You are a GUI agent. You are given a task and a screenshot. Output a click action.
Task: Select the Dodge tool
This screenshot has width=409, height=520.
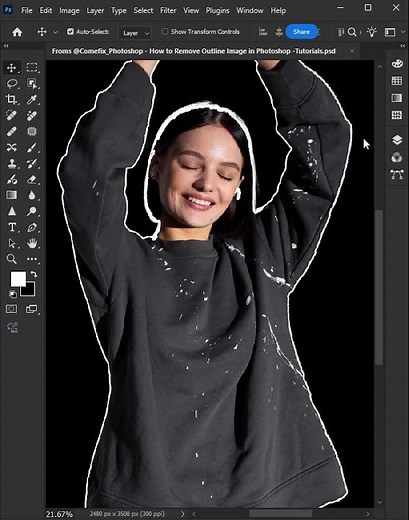coord(32,211)
